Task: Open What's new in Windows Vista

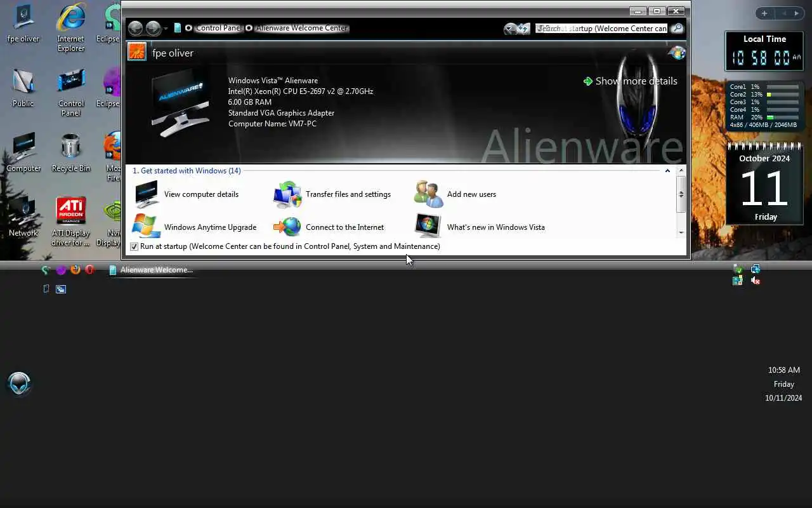Action: pos(480,227)
